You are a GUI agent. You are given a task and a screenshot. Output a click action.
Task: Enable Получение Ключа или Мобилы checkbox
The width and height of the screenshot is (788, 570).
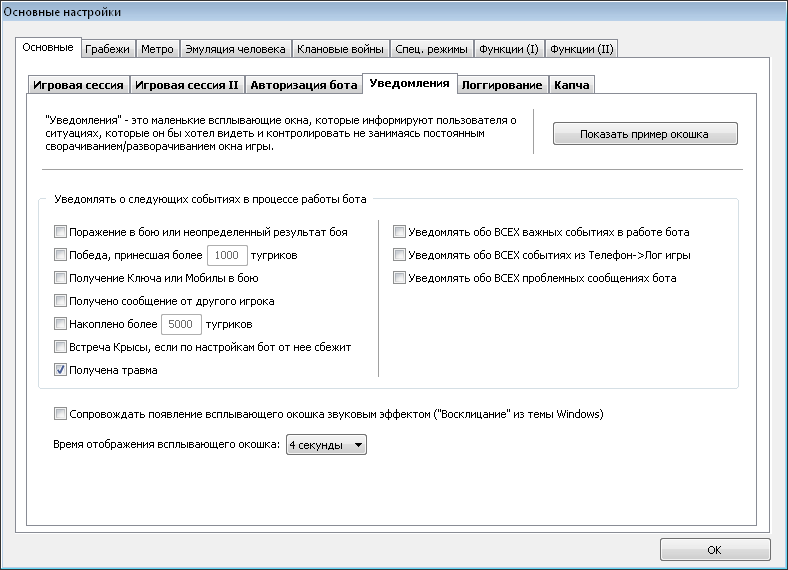click(60, 278)
